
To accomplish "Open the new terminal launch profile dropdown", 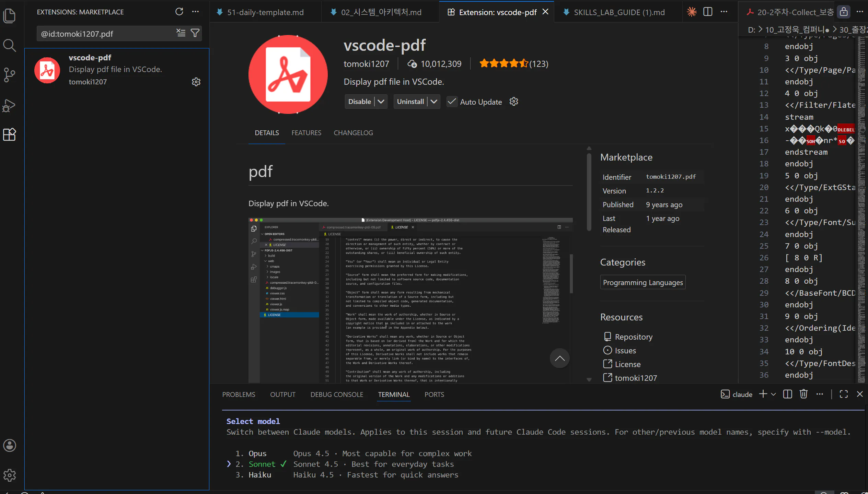I will point(774,394).
